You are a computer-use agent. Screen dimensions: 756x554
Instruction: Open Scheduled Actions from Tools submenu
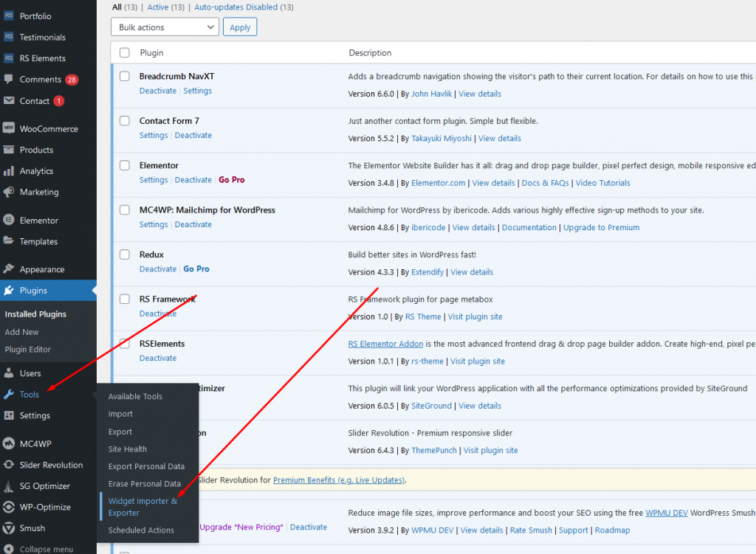(141, 530)
